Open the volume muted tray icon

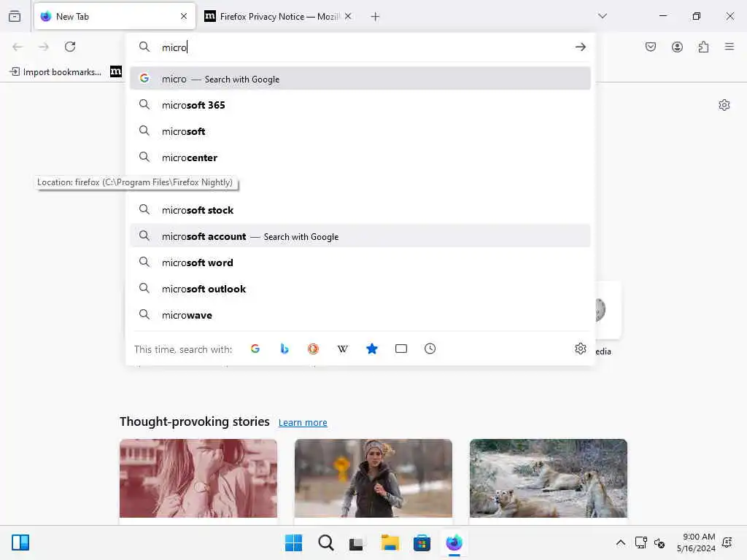click(x=659, y=542)
